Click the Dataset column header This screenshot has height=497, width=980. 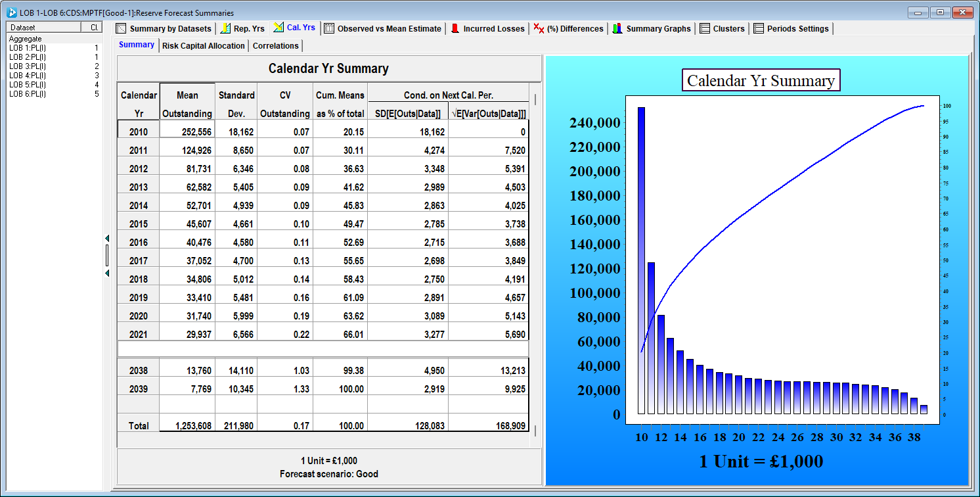[x=43, y=28]
